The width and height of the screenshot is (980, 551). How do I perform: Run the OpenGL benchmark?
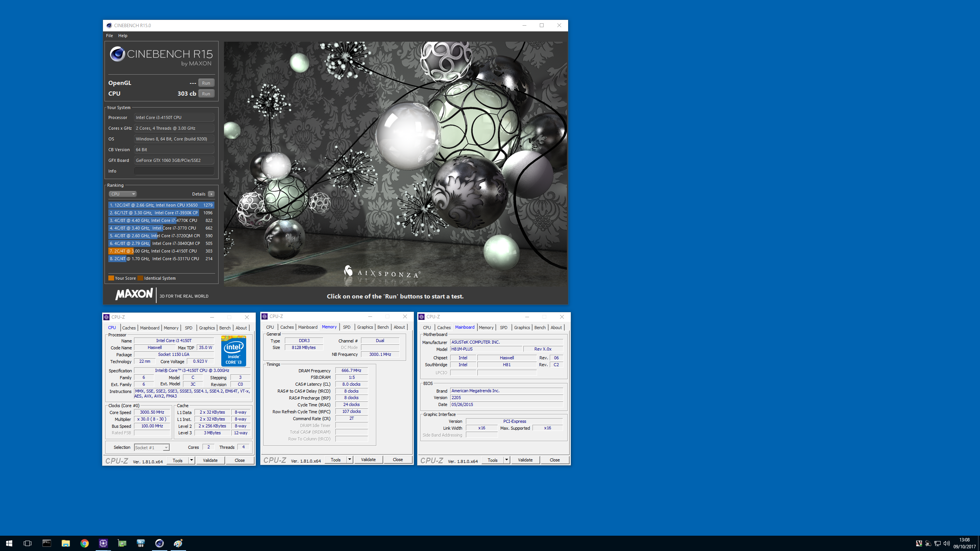pos(206,83)
